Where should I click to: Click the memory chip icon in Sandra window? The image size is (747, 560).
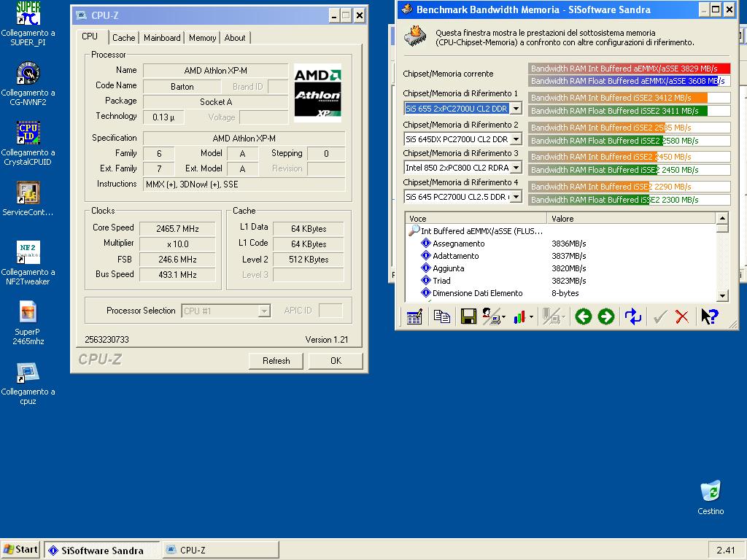[415, 36]
